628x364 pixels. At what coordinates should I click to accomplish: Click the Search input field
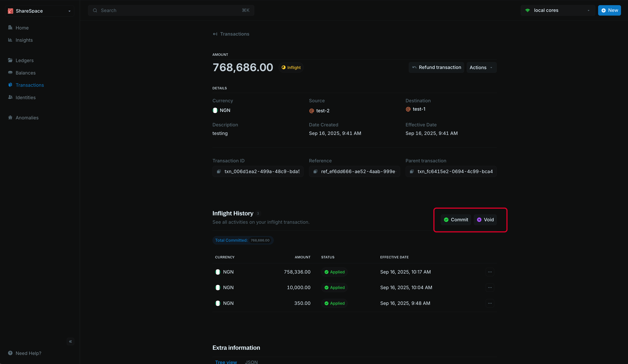pos(171,10)
